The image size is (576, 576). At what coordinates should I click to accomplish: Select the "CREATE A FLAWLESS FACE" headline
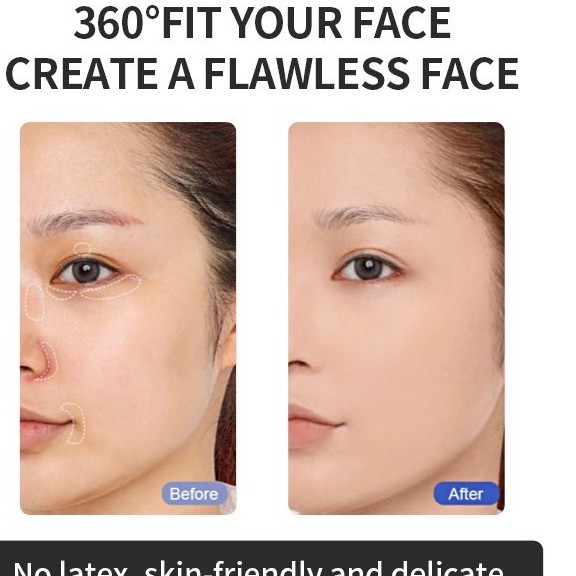(262, 74)
